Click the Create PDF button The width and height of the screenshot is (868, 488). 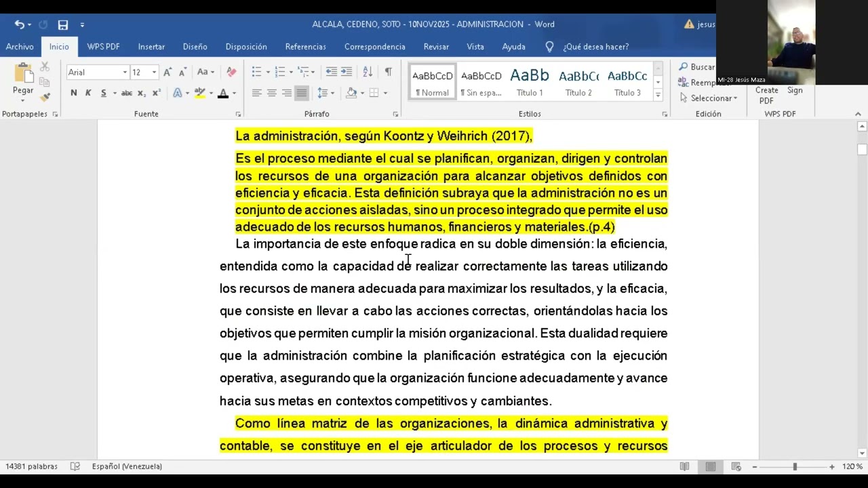(x=767, y=95)
